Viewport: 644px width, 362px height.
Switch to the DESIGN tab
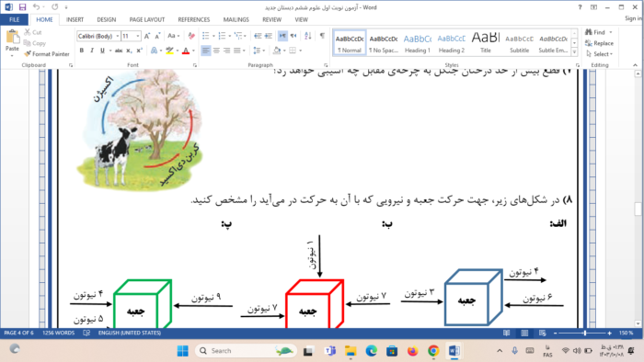coord(107,19)
